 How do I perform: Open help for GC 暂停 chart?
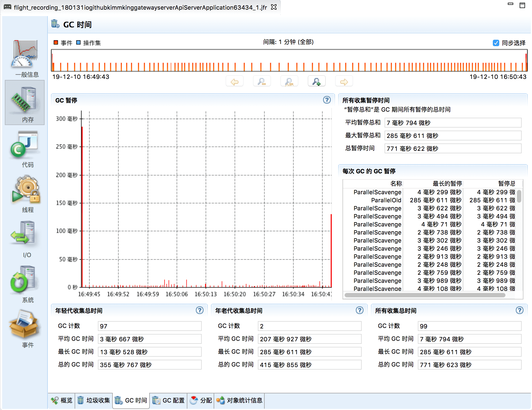pyautogui.click(x=327, y=100)
